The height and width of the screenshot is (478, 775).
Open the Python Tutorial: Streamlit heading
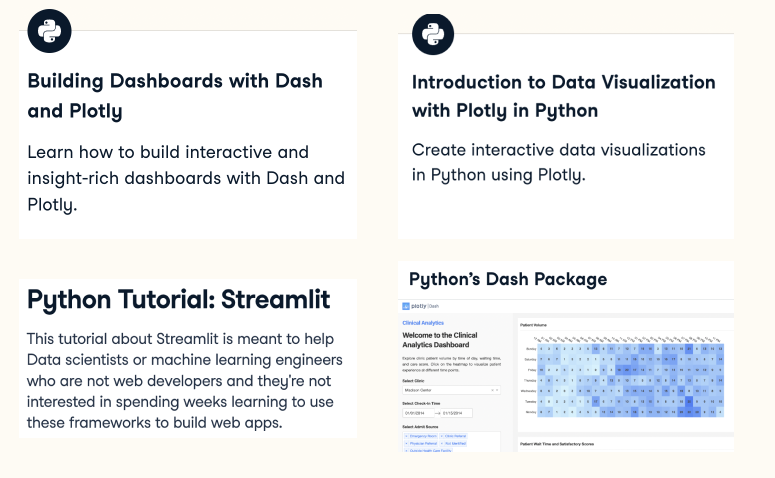point(178,300)
